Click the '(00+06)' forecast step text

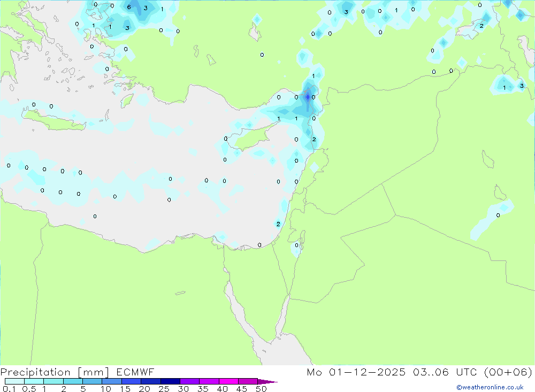click(x=508, y=372)
